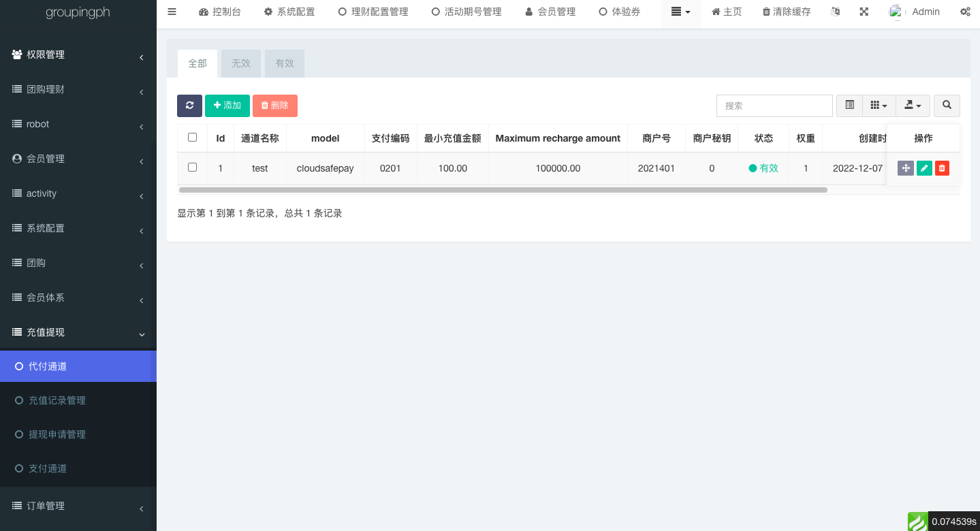Check the checkbox for row Id 1

[x=192, y=167]
